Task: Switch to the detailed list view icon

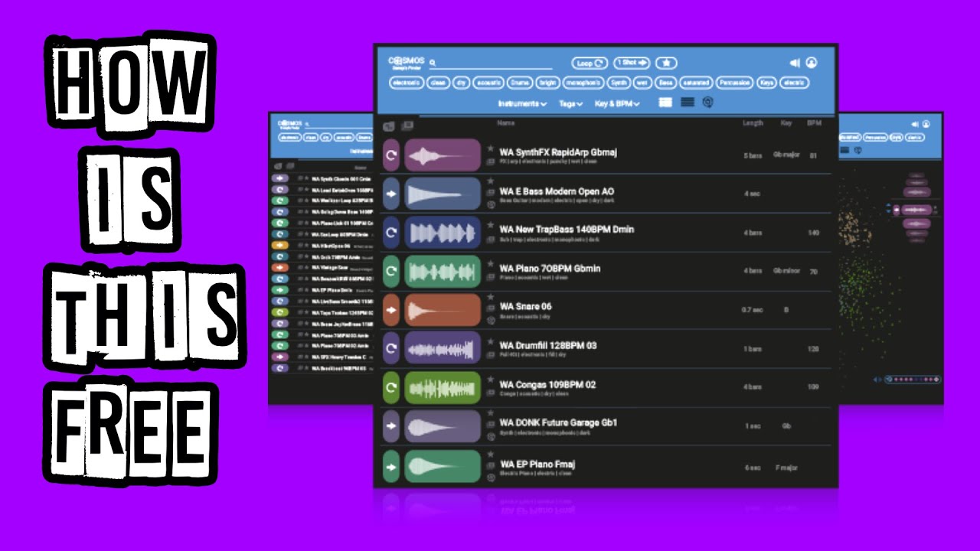Action: coord(665,103)
